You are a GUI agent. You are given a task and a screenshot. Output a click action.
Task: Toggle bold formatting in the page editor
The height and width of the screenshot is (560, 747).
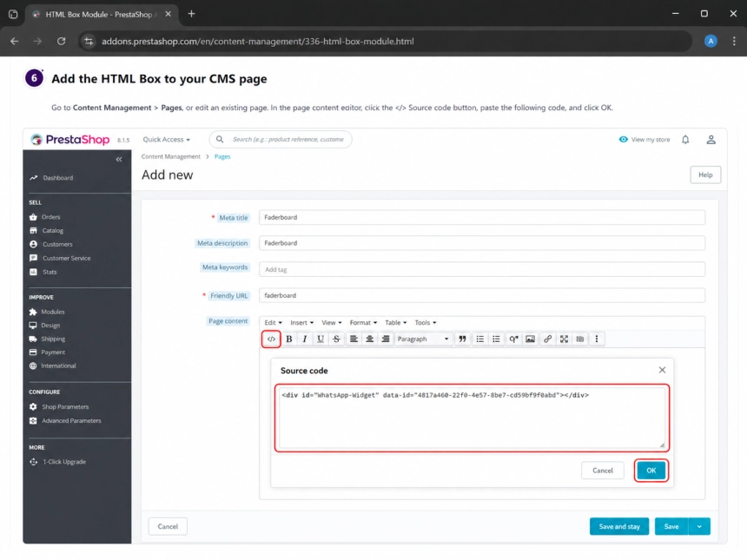click(x=288, y=339)
